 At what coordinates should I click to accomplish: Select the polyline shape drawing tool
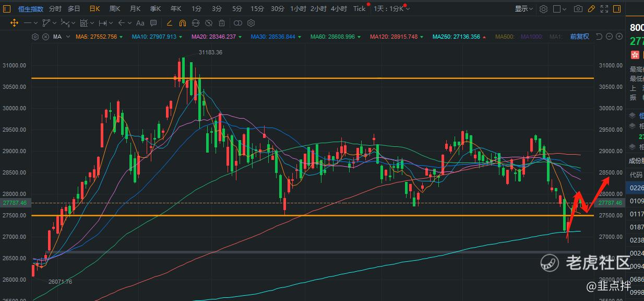(46, 23)
